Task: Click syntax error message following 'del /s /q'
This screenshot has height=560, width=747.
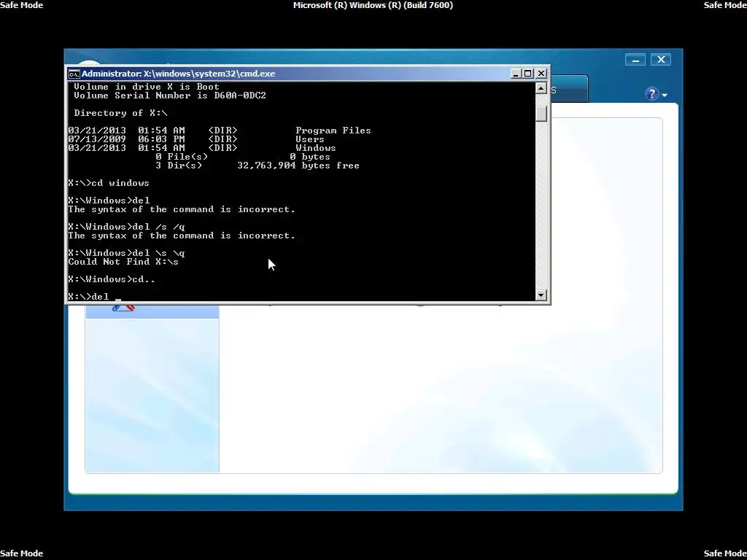Action: coord(182,236)
